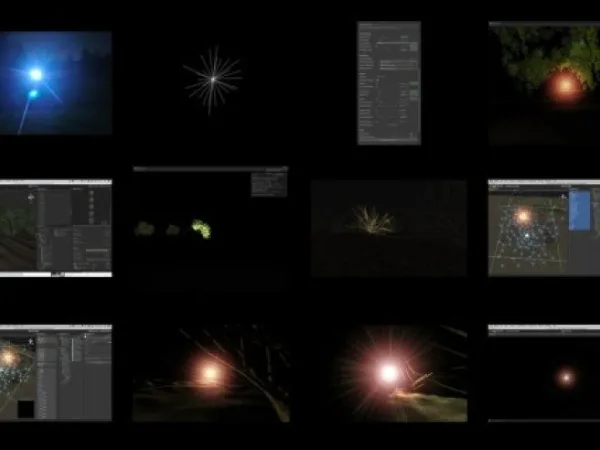Open the blue lens flare thumbnail
This screenshot has width=600, height=450.
click(56, 83)
